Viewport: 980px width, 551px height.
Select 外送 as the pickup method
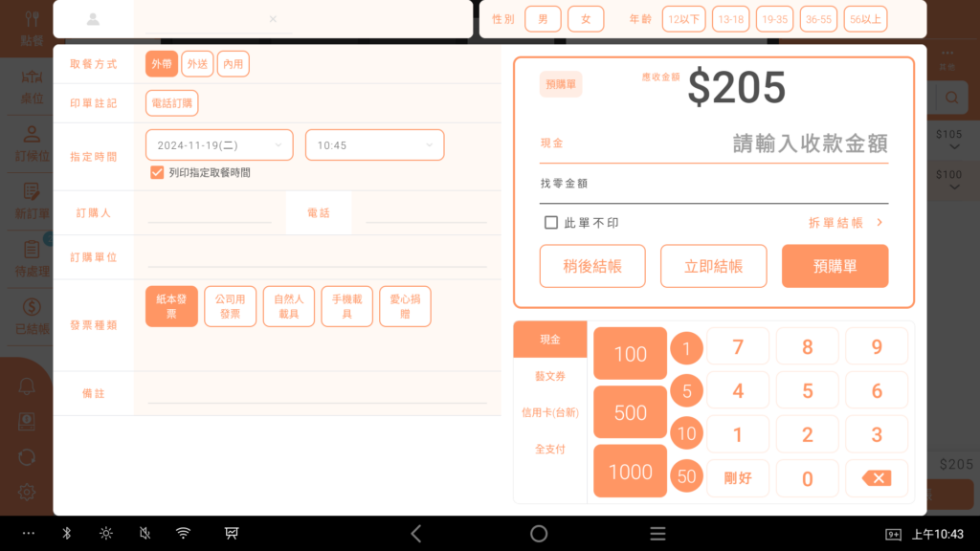(x=197, y=64)
